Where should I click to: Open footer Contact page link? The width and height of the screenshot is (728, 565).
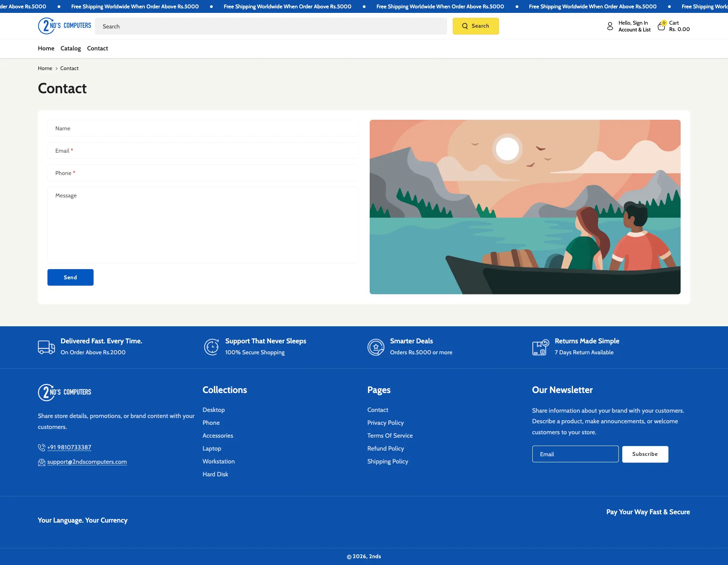point(378,410)
